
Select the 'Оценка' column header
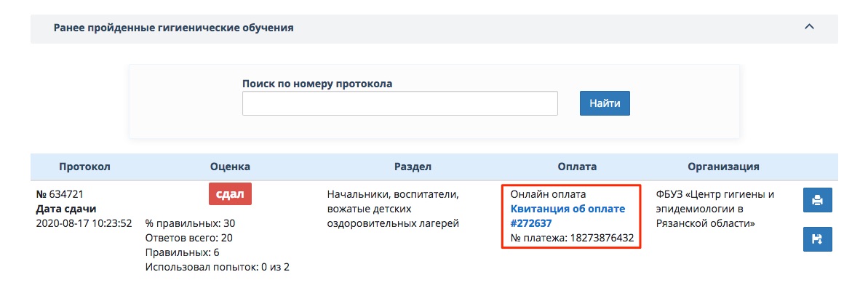point(230,167)
